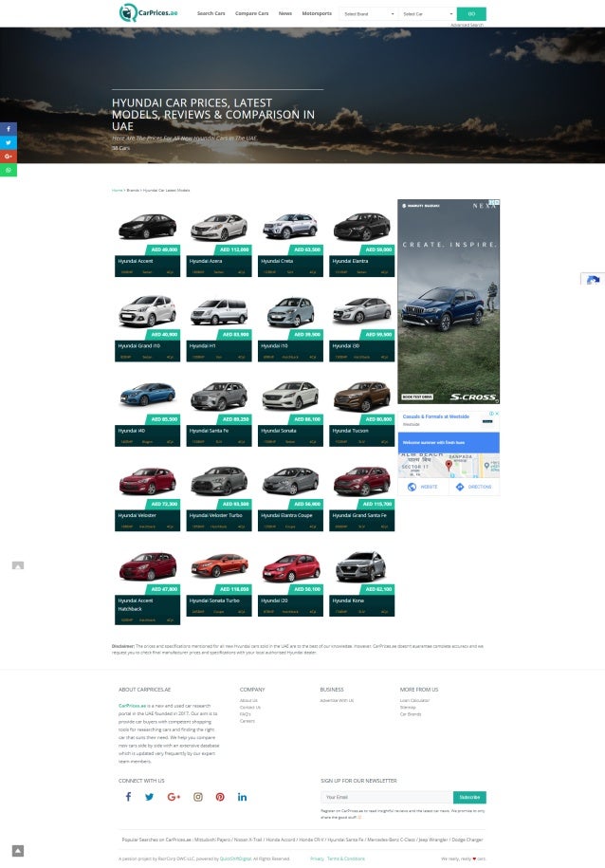Open footer Facebook icon
Image resolution: width=605 pixels, height=868 pixels.
[x=128, y=797]
